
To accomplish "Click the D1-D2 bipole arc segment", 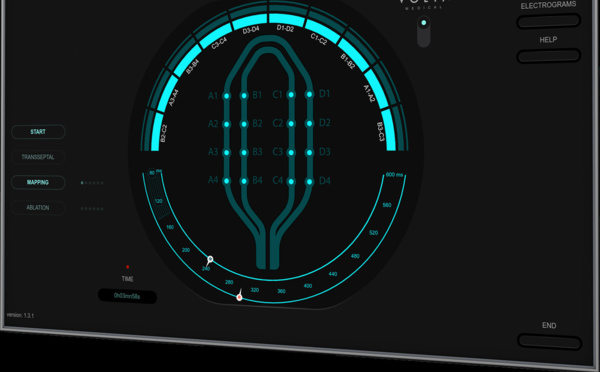I will pyautogui.click(x=286, y=20).
